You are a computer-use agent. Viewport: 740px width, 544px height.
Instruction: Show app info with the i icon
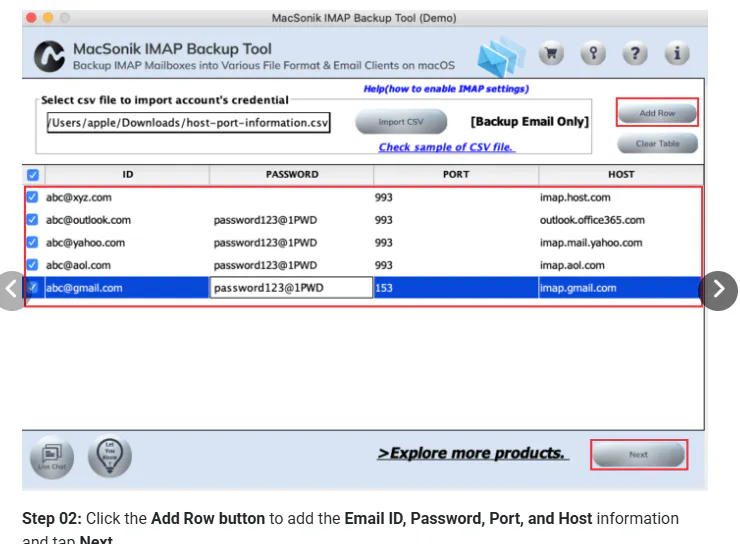pos(677,53)
